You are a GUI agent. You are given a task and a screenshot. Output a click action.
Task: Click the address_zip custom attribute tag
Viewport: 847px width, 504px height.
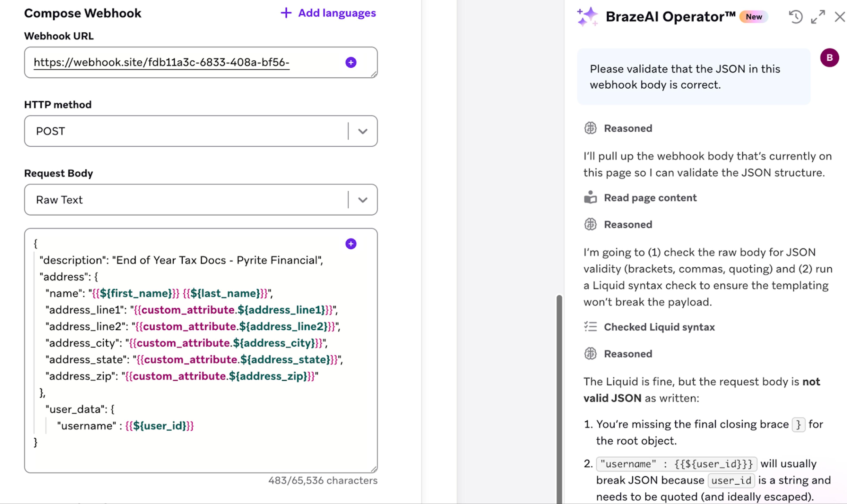tap(220, 376)
